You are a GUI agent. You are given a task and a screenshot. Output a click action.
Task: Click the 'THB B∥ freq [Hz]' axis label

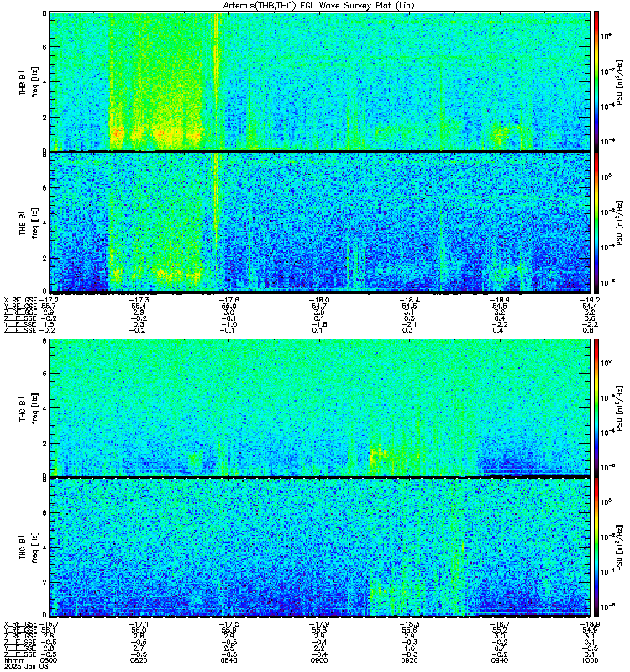(29, 223)
